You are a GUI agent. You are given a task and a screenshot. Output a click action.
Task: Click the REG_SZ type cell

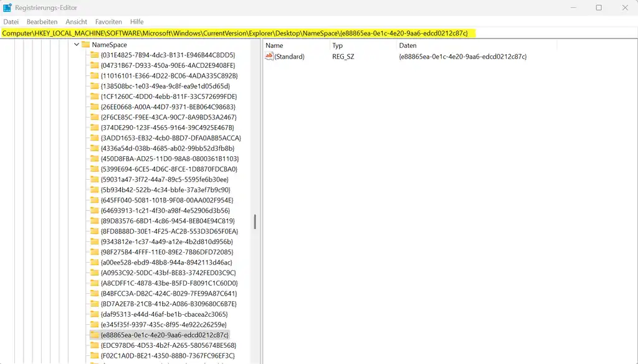343,57
